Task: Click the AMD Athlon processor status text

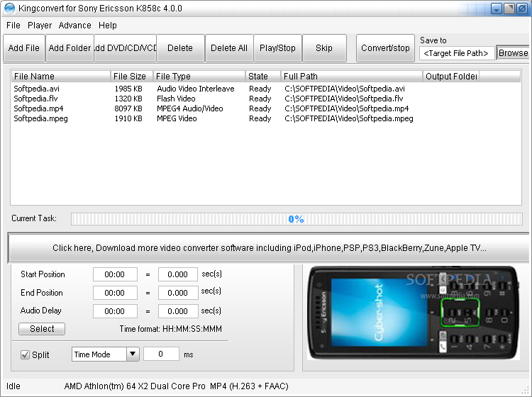Action: pos(135,386)
